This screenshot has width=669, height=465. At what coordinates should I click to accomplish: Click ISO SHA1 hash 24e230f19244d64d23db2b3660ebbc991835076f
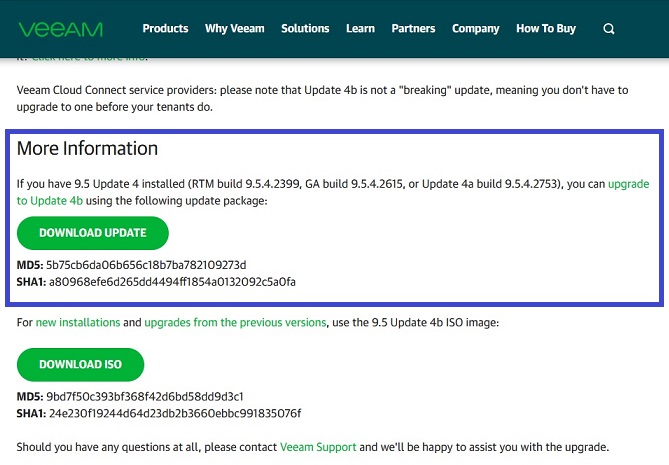coord(175,413)
